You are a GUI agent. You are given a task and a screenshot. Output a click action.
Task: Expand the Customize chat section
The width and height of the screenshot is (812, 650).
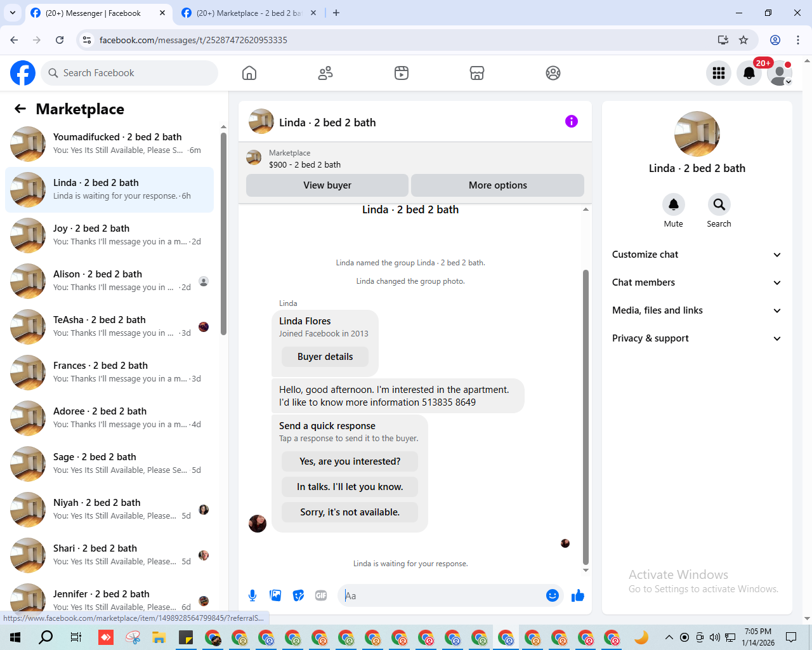click(697, 255)
